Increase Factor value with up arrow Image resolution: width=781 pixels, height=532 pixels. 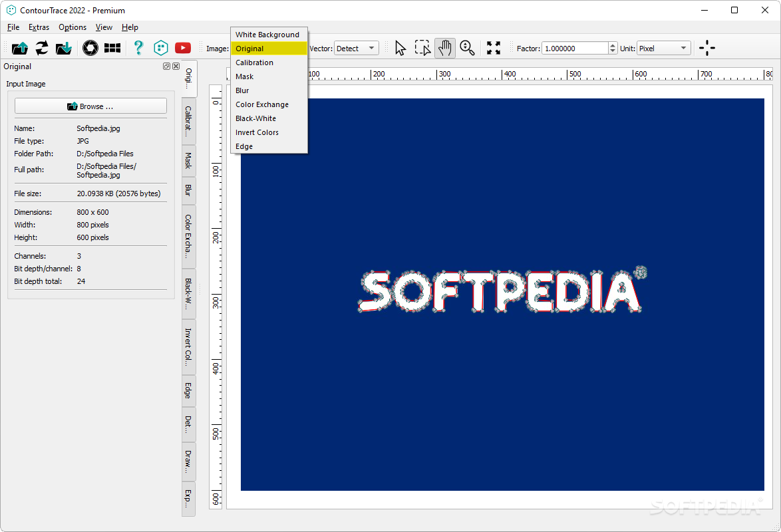coord(613,45)
